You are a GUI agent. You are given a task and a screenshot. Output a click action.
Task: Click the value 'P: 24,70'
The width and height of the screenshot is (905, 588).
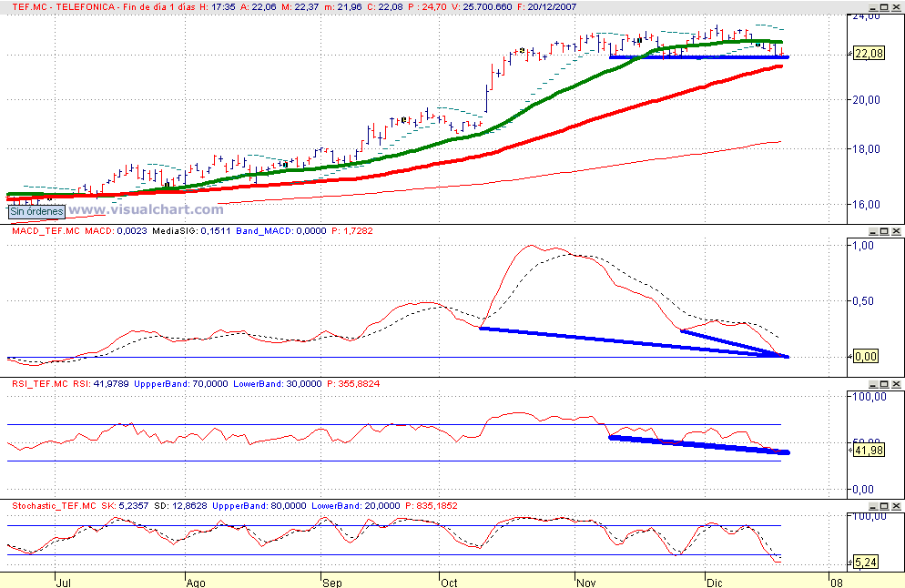428,7
